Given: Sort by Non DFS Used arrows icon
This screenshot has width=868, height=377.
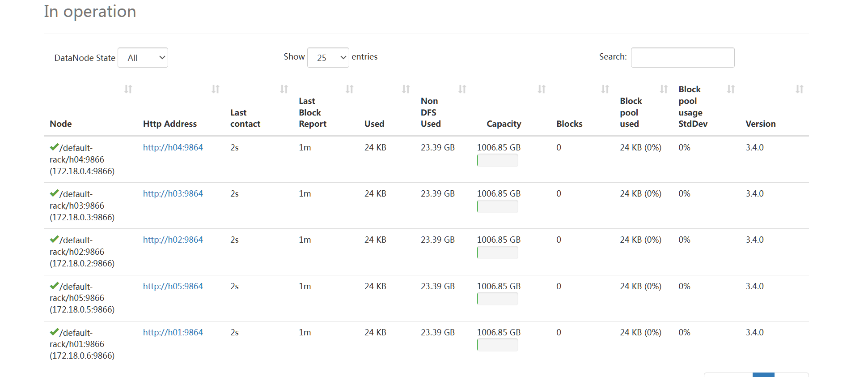Looking at the screenshot, I should point(462,89).
